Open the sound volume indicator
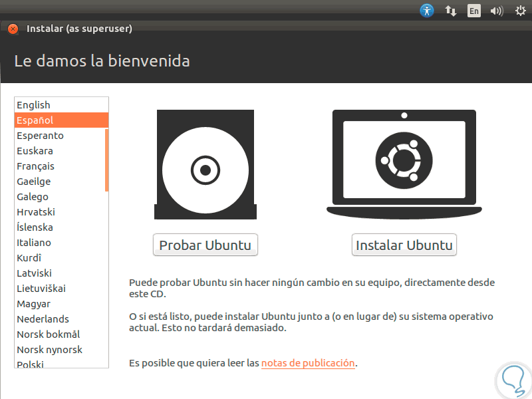The height and width of the screenshot is (399, 532). pos(497,11)
